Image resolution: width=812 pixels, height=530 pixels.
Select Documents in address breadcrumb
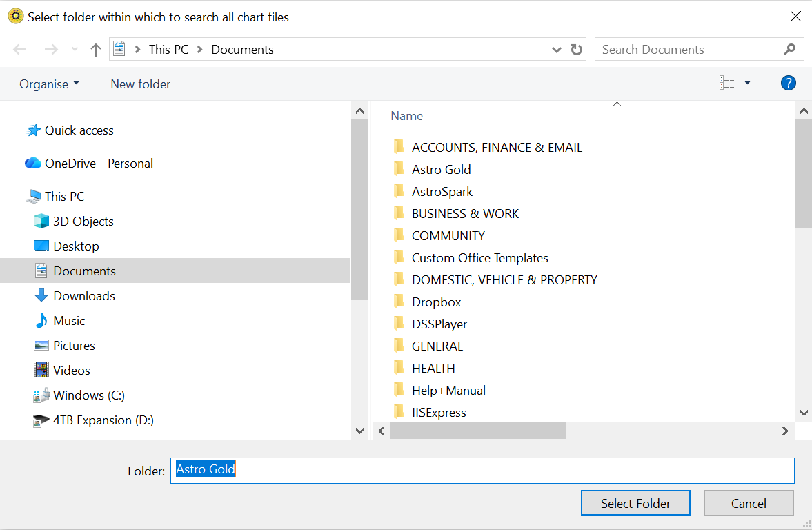(242, 50)
